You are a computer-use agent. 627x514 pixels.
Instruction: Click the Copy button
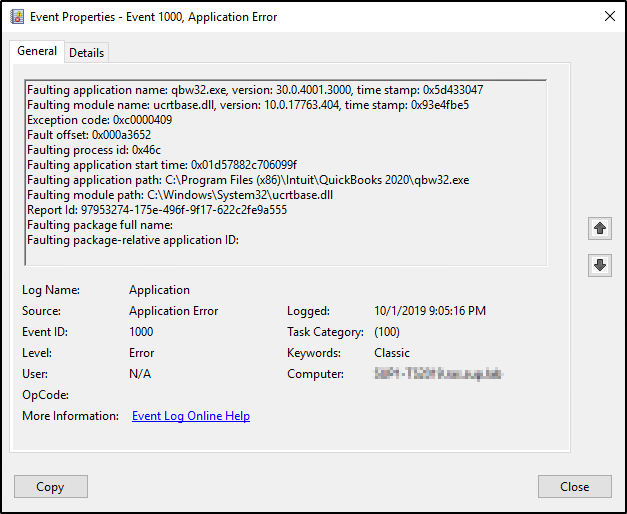(x=51, y=486)
